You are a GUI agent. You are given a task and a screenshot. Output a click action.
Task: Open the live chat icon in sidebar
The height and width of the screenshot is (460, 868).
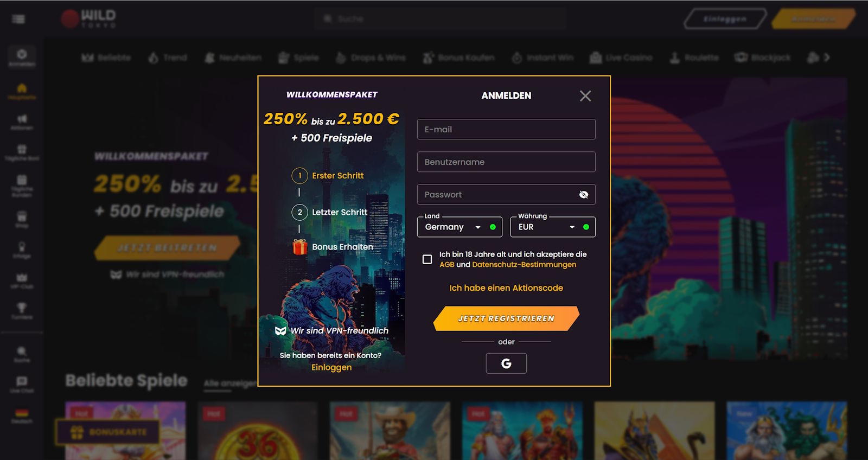[22, 385]
